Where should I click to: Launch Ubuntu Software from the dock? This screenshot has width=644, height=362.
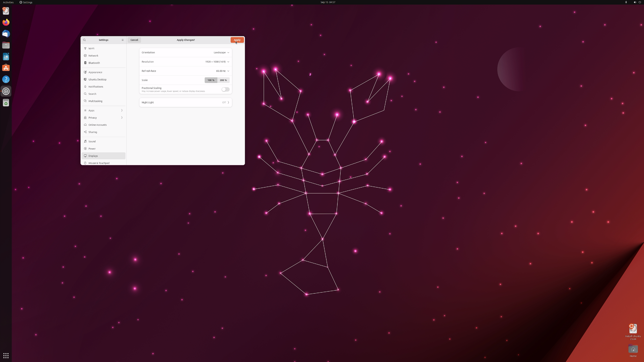(6, 68)
